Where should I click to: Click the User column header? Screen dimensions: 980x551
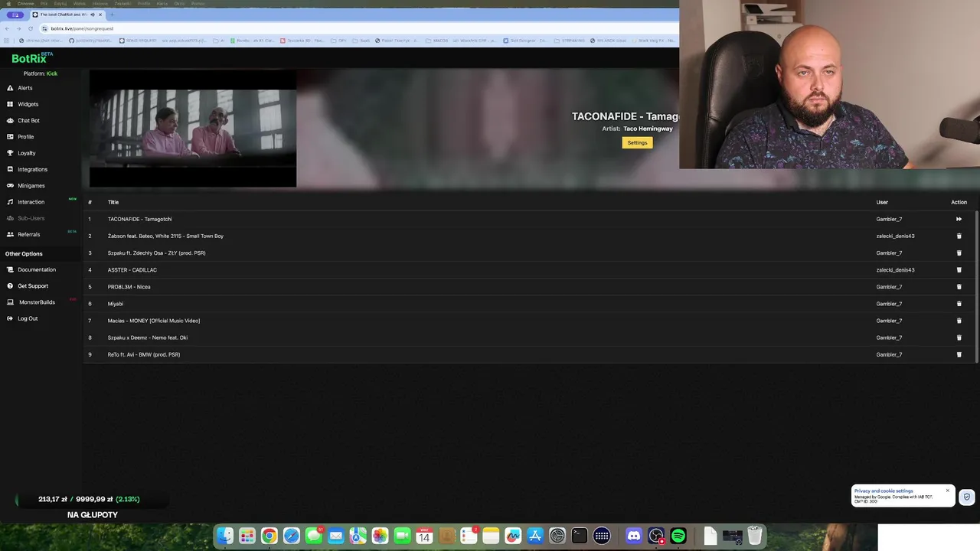(882, 202)
